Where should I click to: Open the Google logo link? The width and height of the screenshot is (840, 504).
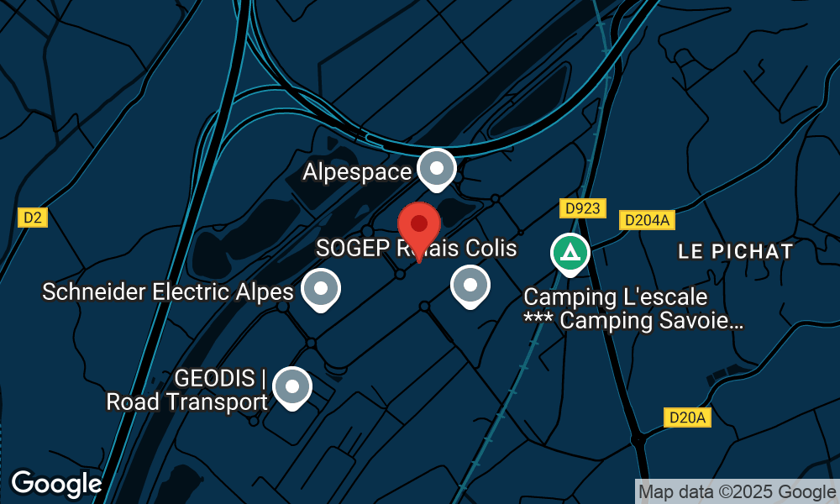pos(57,484)
